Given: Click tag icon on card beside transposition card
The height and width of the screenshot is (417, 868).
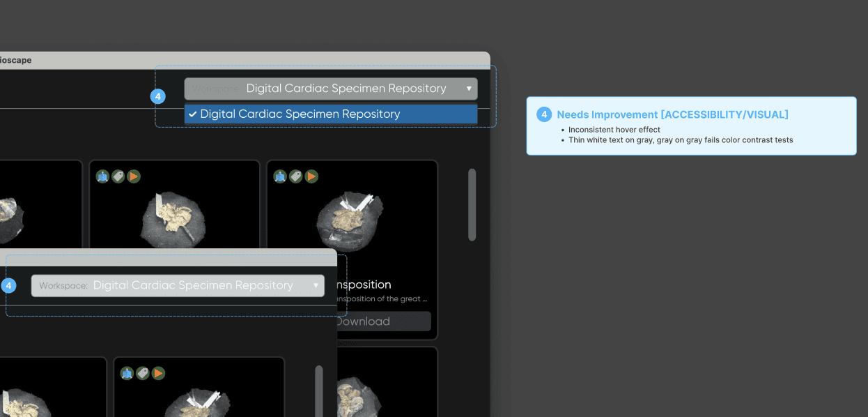Looking at the screenshot, I should 118,176.
